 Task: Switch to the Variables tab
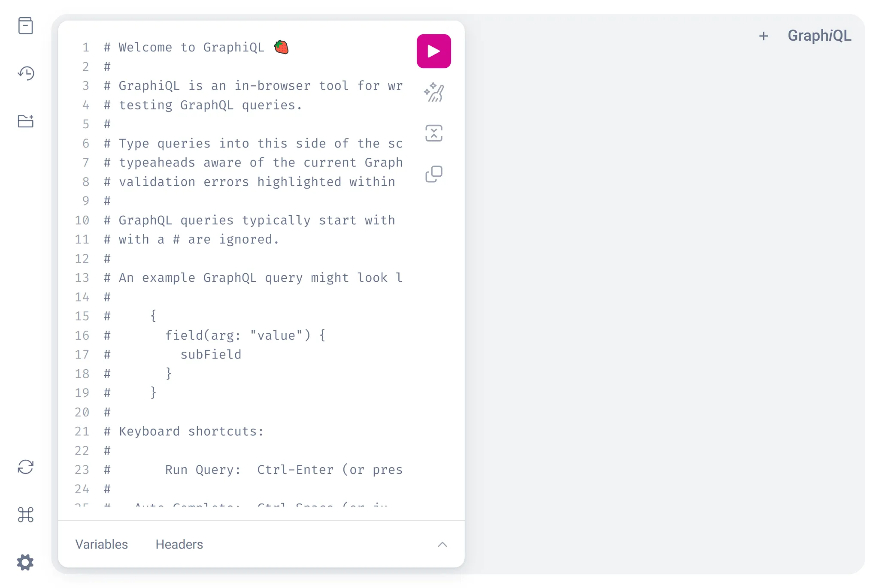[101, 544]
